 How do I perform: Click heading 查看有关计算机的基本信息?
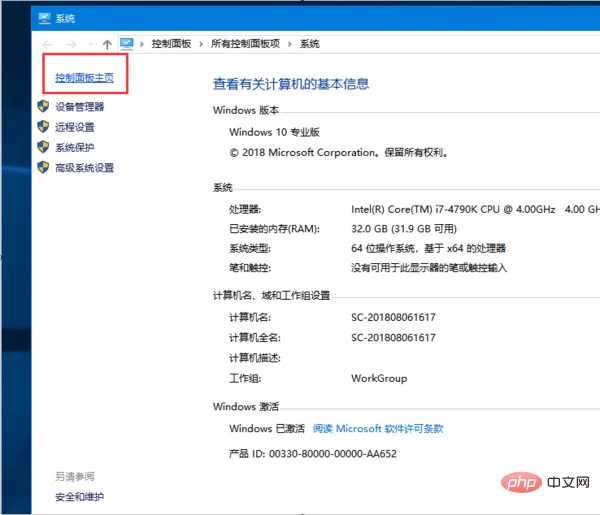[x=291, y=84]
